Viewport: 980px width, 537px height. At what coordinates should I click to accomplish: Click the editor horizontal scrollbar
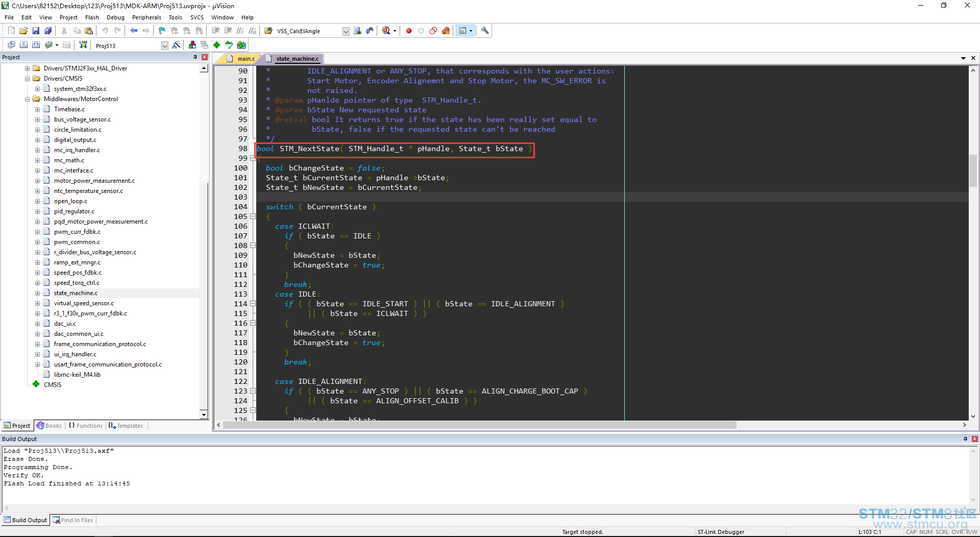click(x=480, y=425)
